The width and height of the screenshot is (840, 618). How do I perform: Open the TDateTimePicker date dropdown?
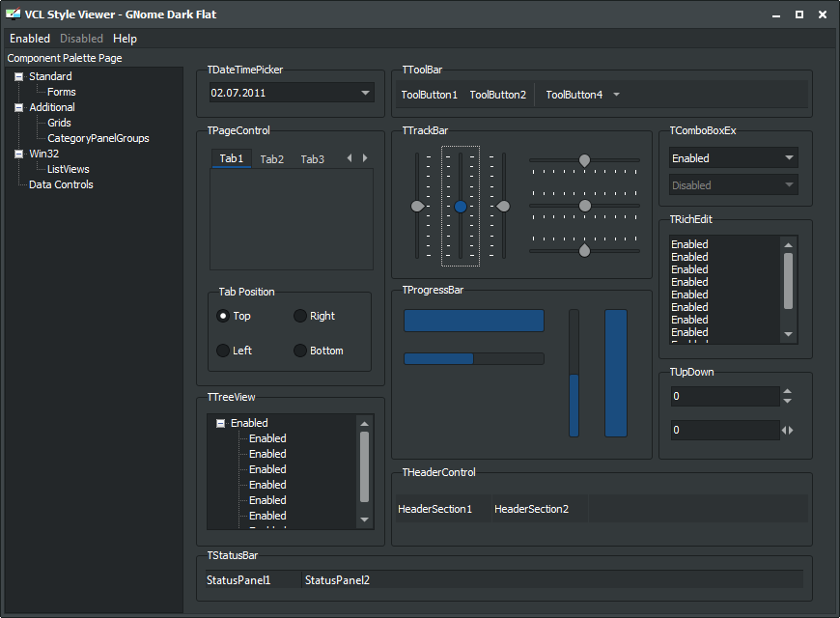[x=365, y=93]
